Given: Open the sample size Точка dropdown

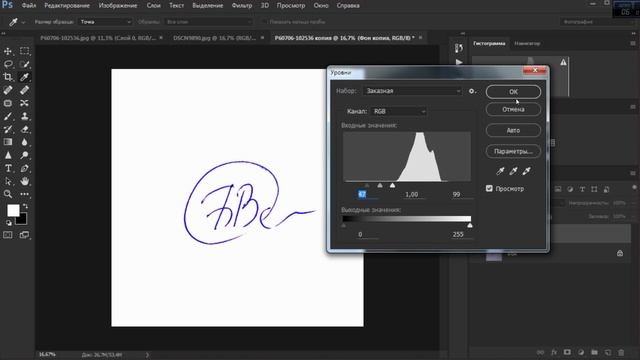Looking at the screenshot, I should pyautogui.click(x=105, y=22).
